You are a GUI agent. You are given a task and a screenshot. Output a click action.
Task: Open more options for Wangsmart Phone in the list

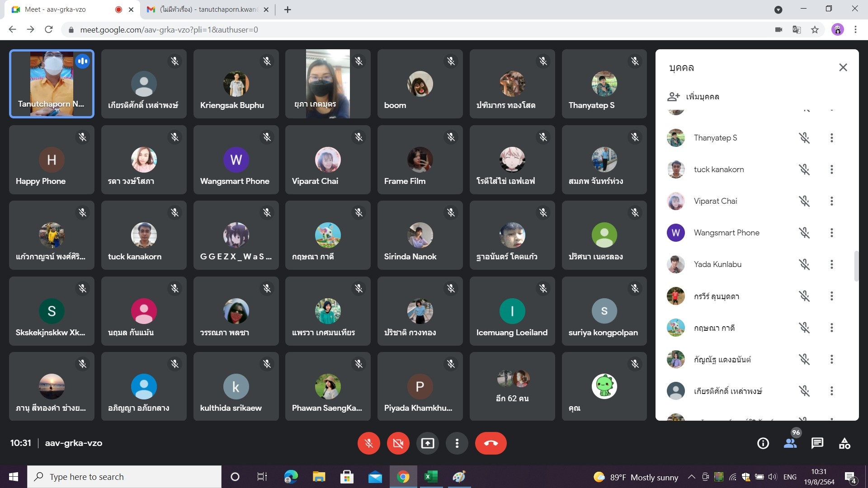(831, 233)
